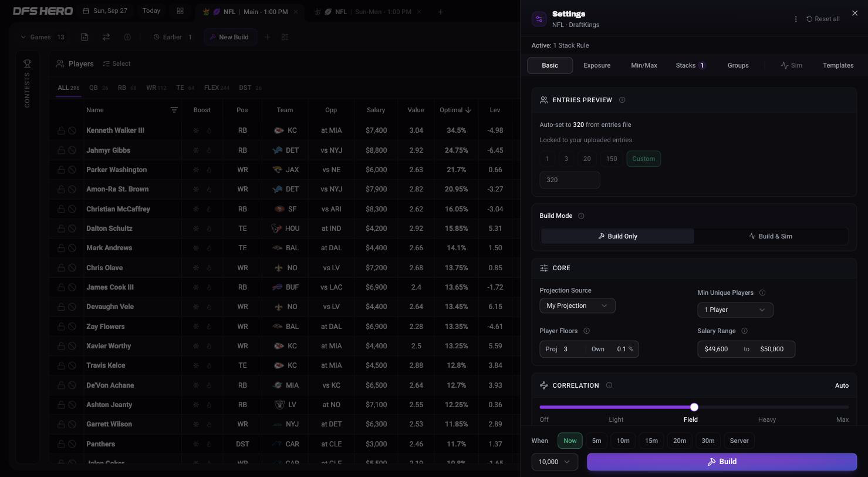The image size is (868, 477).
Task: Click the purple Build button
Action: 722,462
